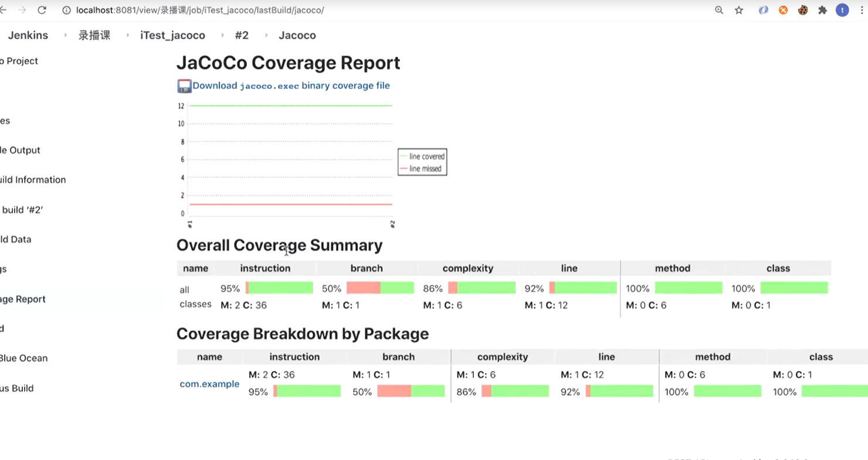Screen dimensions: 868x460
Task: Expand the arrow after #2 in the breadcrumb
Action: click(x=266, y=35)
